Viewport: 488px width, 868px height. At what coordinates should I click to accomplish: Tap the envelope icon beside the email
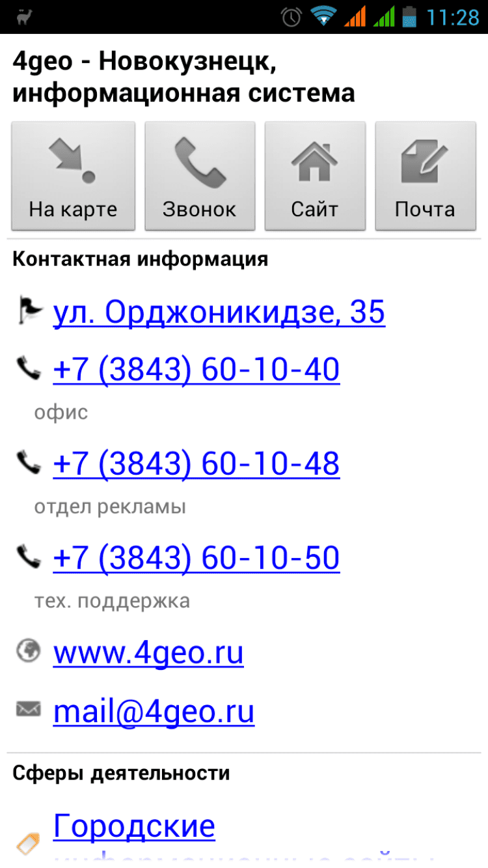pyautogui.click(x=29, y=709)
